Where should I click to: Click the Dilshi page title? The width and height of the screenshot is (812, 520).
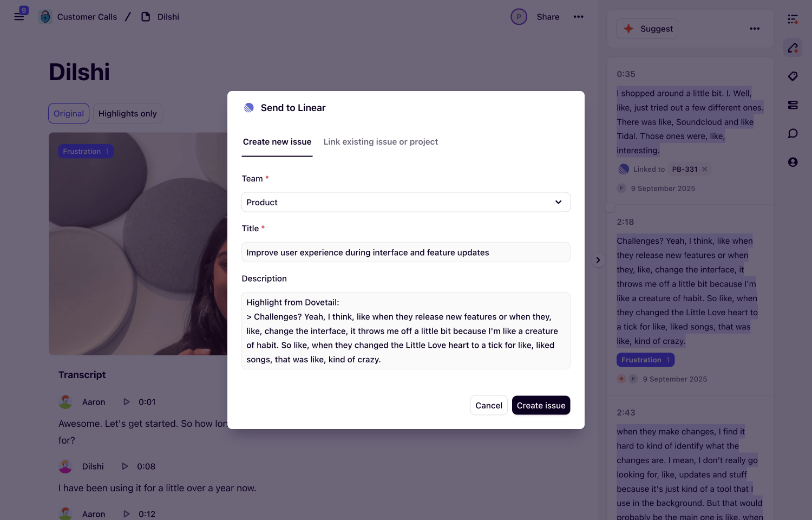(80, 72)
